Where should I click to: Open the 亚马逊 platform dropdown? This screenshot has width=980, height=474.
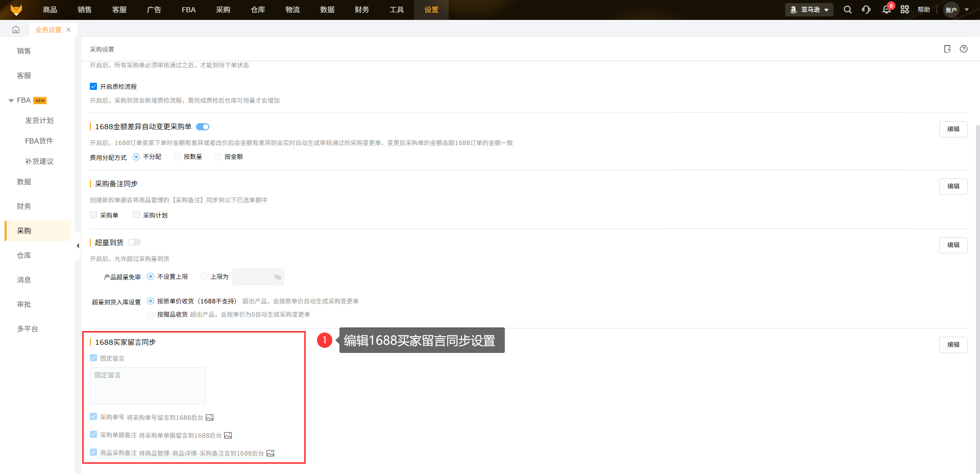pyautogui.click(x=809, y=10)
